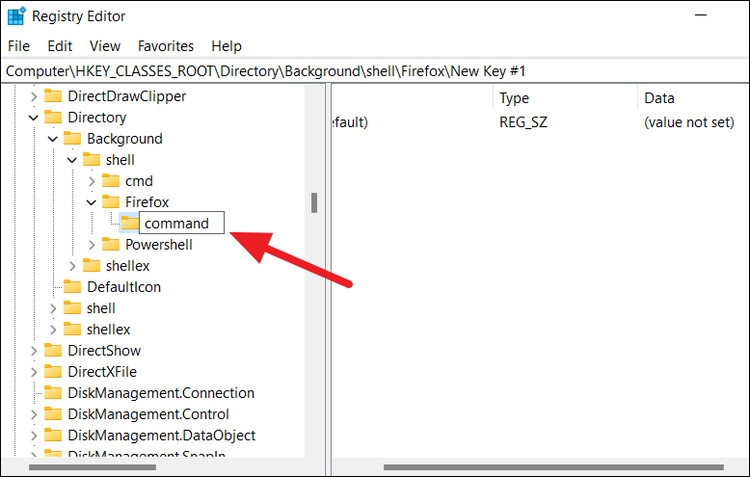
Task: Collapse the Directory key
Action: [x=33, y=118]
